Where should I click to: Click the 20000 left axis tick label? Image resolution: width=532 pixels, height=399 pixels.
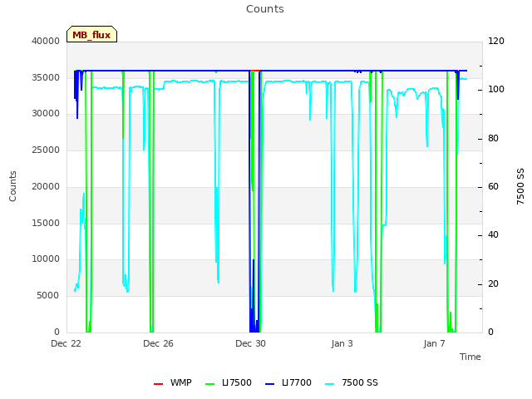click(x=46, y=186)
